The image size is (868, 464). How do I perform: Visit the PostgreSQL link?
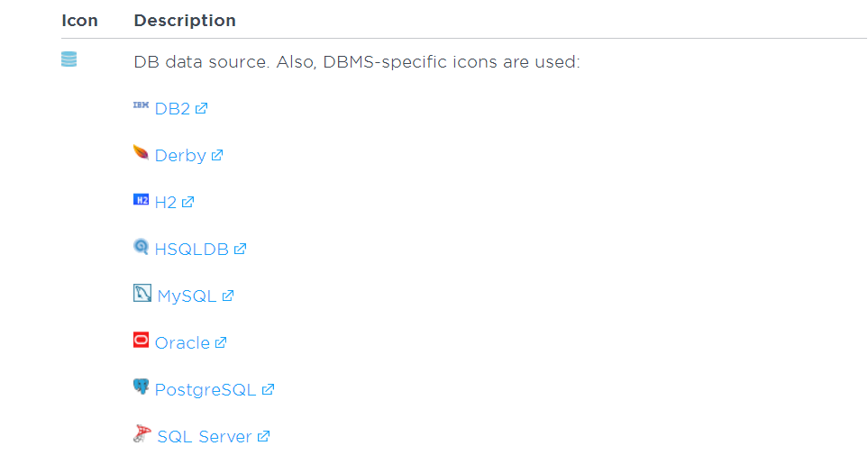pyautogui.click(x=206, y=390)
